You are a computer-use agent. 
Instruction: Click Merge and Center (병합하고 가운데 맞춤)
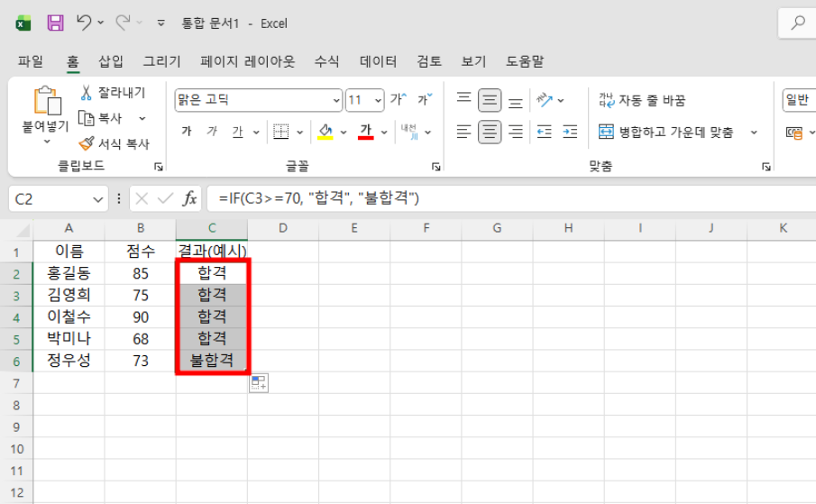pos(667,133)
